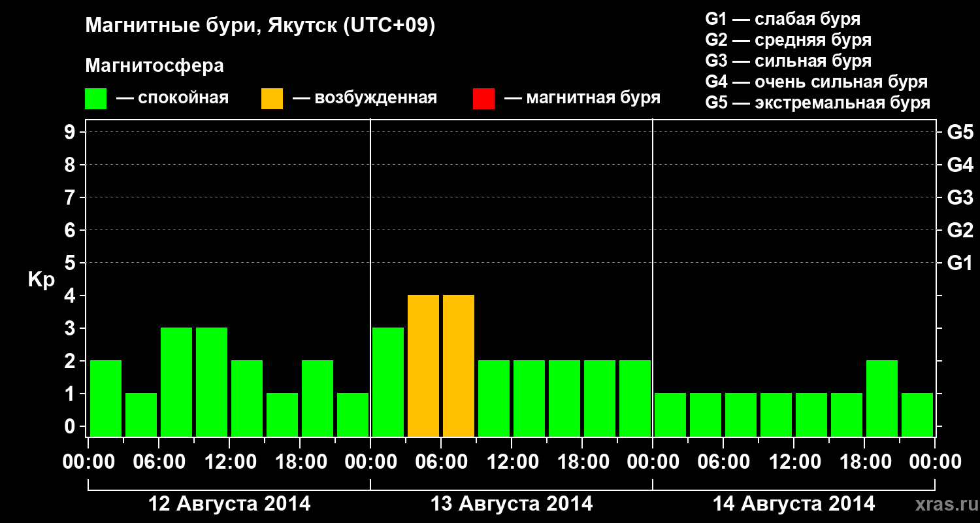The image size is (980, 523).
Task: Click the '06:00' tick label under 13 August
Action: point(441,462)
